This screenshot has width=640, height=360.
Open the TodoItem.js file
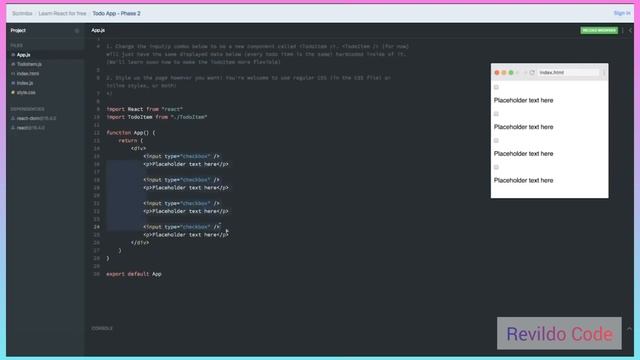click(x=29, y=64)
